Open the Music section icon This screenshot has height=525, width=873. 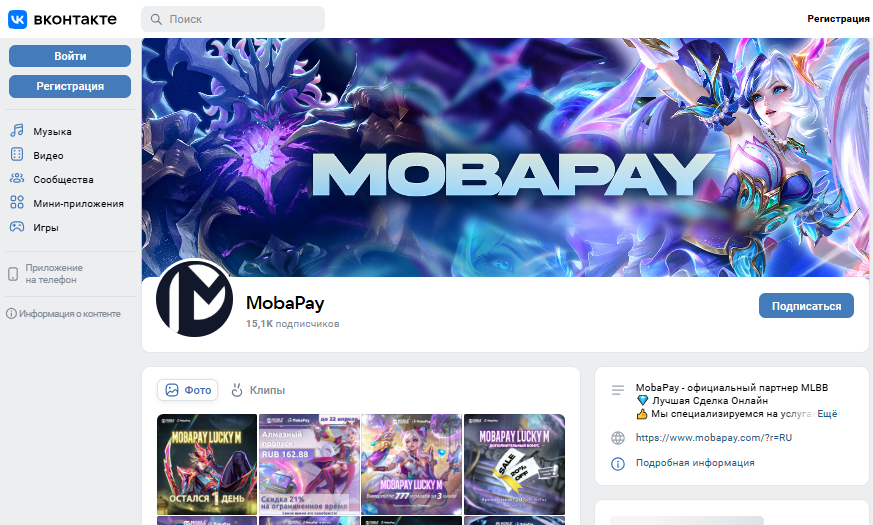point(17,131)
